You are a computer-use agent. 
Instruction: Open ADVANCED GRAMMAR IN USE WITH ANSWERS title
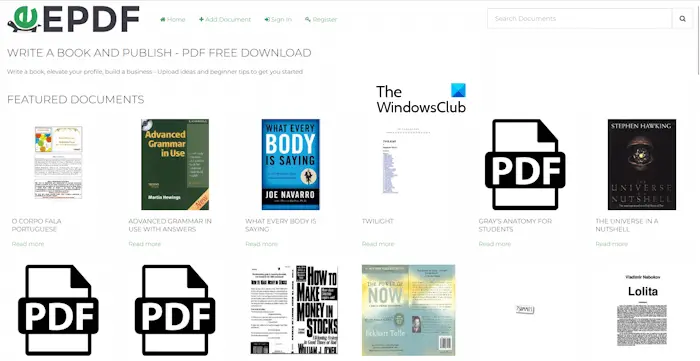(170, 225)
